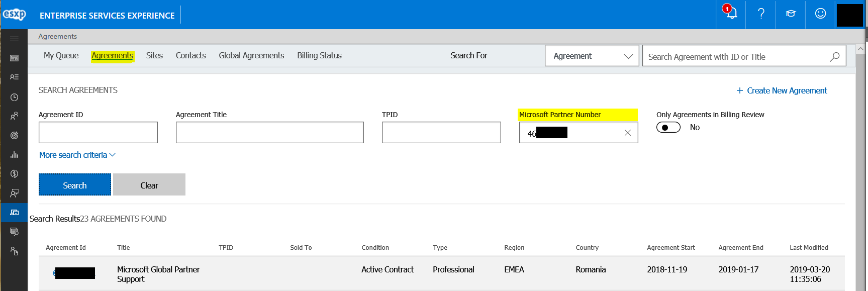Sort by the TPID column header
The height and width of the screenshot is (291, 868).
(x=226, y=247)
